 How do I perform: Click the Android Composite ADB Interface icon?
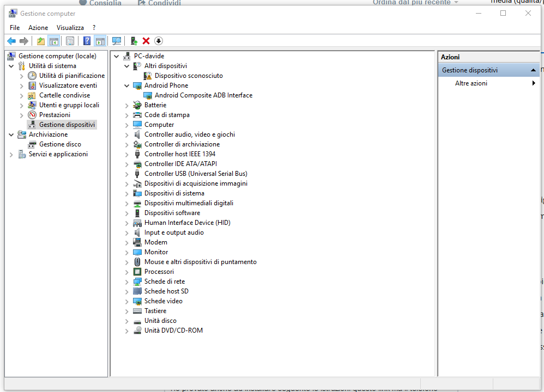pyautogui.click(x=148, y=95)
